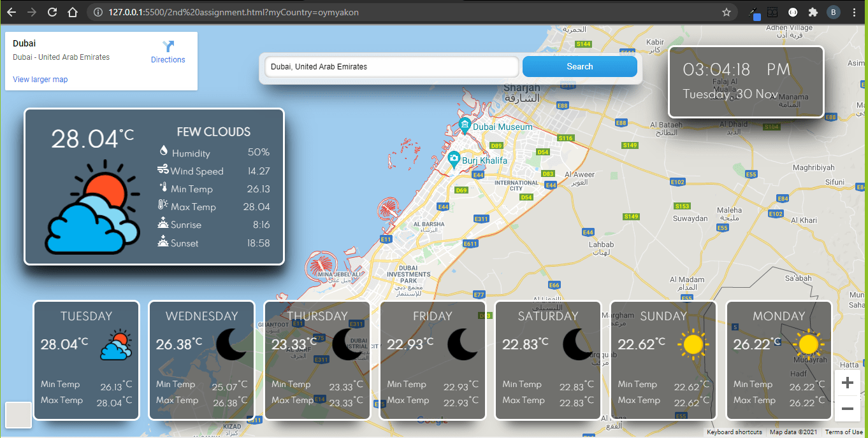
Task: Click the Directions link text
Action: pyautogui.click(x=168, y=60)
